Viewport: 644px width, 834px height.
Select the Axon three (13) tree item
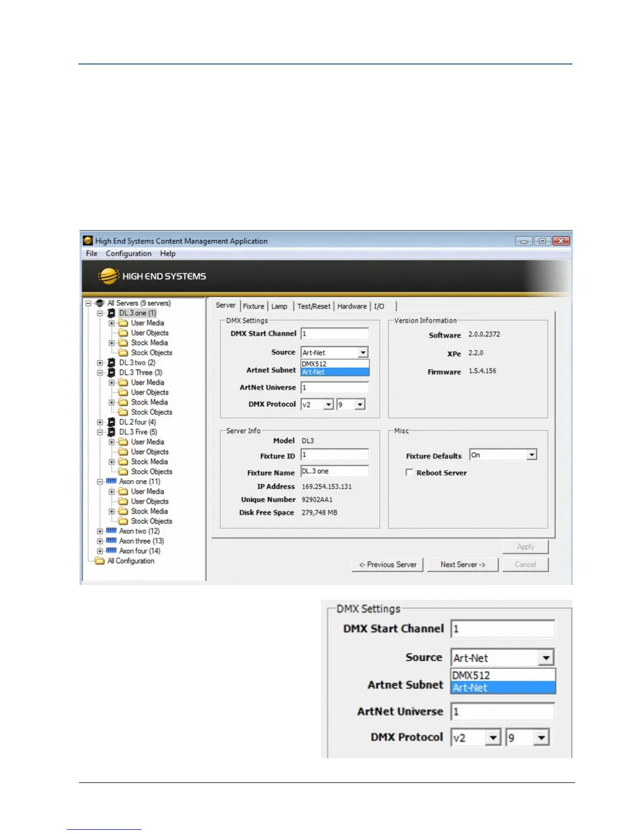click(142, 541)
